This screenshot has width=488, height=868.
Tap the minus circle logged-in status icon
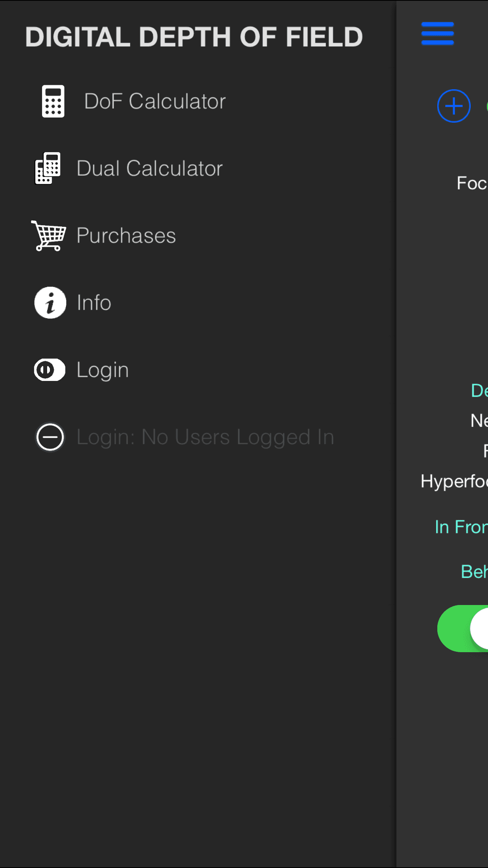point(50,437)
